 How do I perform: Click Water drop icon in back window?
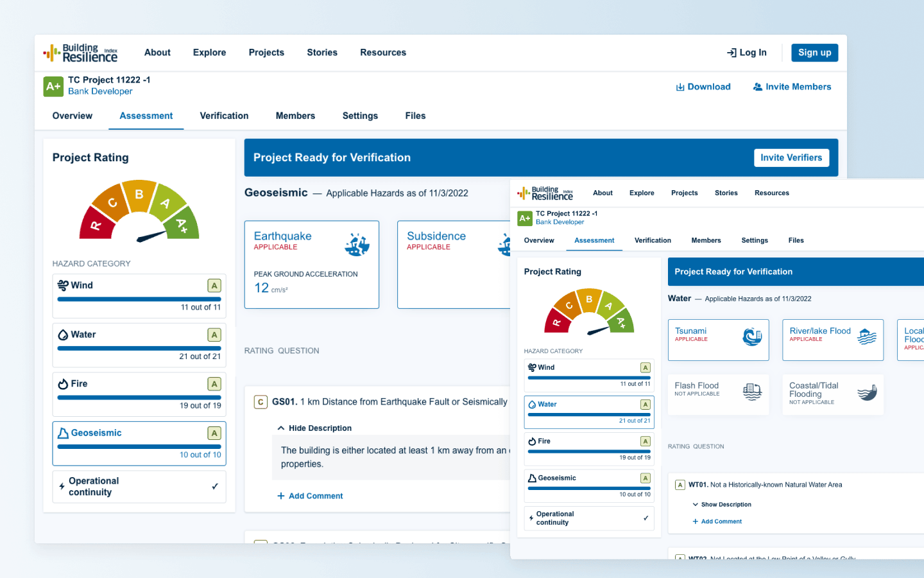click(63, 335)
